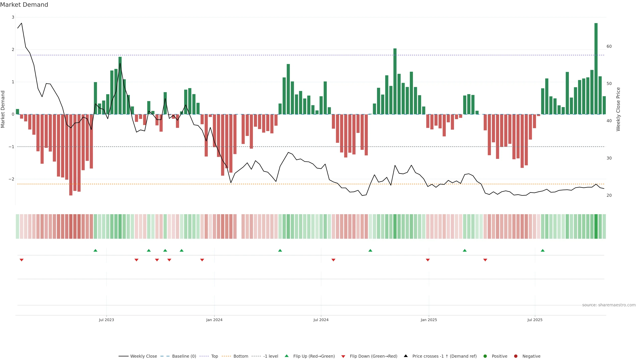Click the Market Demand chart title

pos(24,5)
